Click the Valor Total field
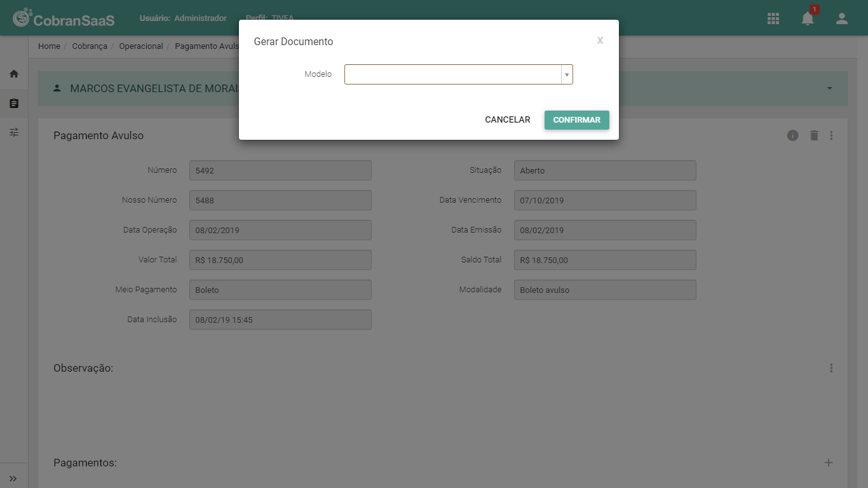Image resolution: width=868 pixels, height=488 pixels. coord(280,260)
